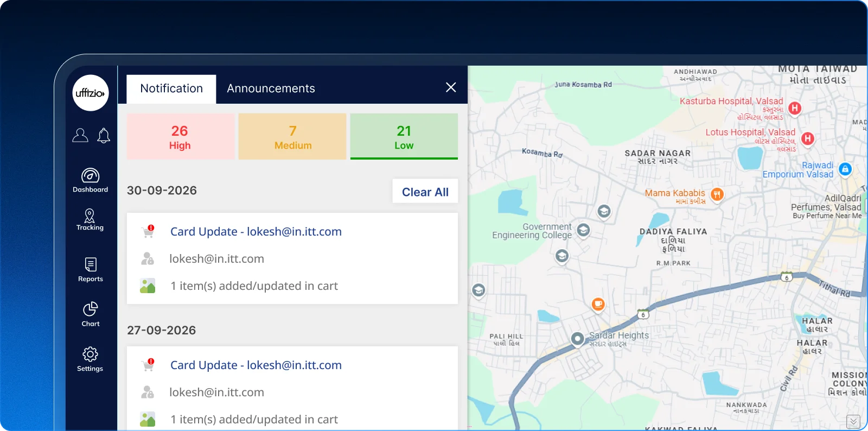
Task: Click the Juna Kosamba Rd label
Action: click(x=583, y=85)
